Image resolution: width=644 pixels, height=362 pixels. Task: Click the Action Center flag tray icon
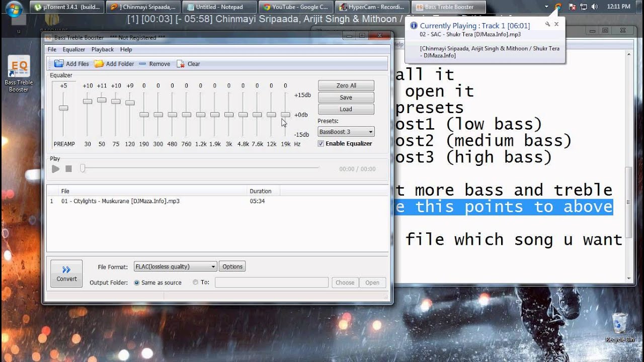[x=572, y=7]
